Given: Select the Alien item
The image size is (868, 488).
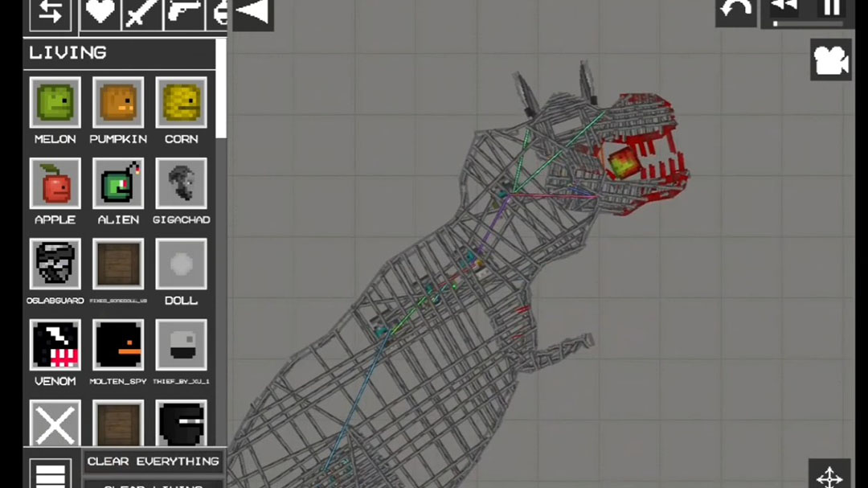Looking at the screenshot, I should [118, 183].
